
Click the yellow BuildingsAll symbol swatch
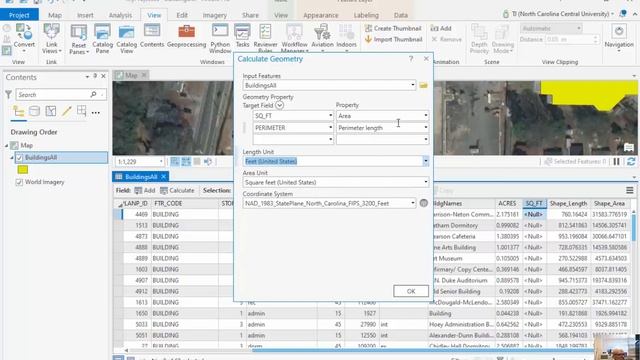click(x=23, y=169)
